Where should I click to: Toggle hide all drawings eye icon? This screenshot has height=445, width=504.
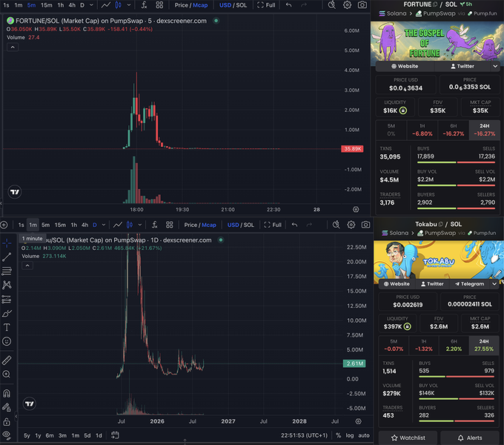click(x=7, y=435)
